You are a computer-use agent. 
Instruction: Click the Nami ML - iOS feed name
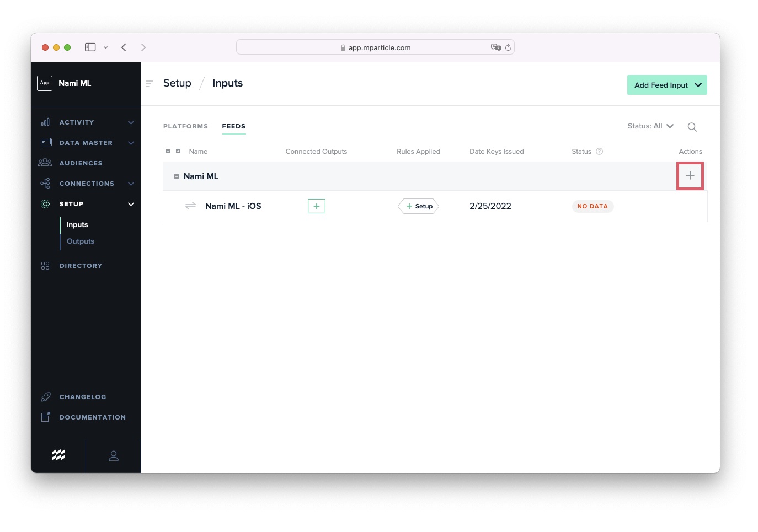[x=233, y=206]
